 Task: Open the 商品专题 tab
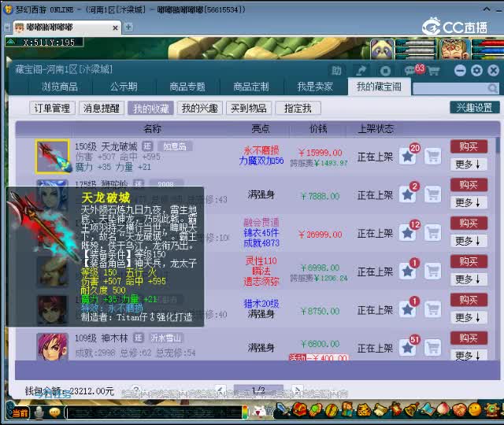[x=187, y=87]
